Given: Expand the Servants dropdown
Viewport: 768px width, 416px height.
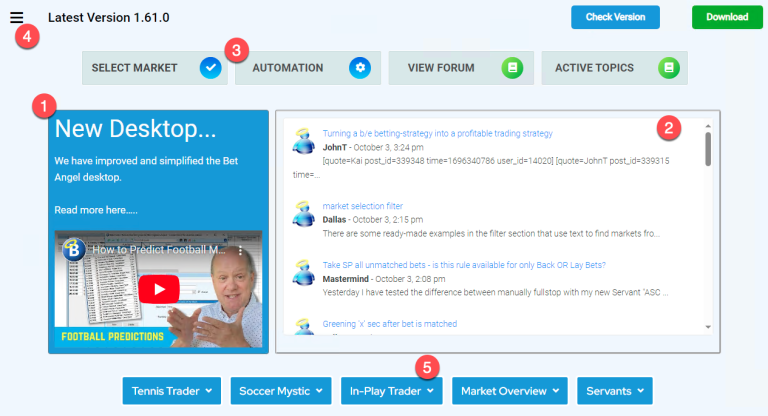Looking at the screenshot, I should (615, 391).
